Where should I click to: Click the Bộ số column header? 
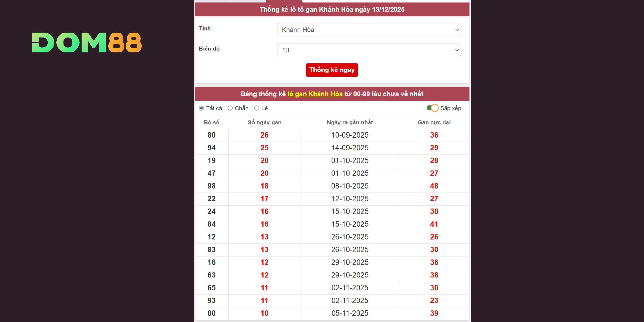click(x=211, y=122)
